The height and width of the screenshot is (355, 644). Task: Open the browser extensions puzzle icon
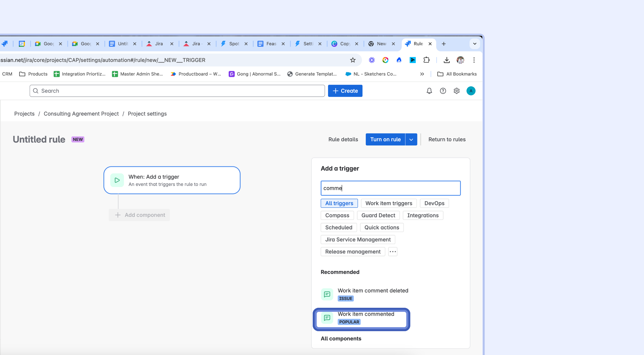point(426,60)
